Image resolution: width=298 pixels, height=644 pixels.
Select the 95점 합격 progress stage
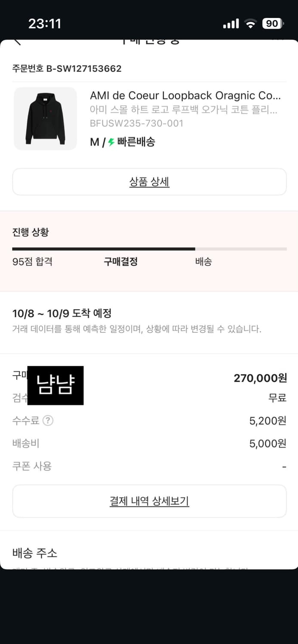coord(32,261)
